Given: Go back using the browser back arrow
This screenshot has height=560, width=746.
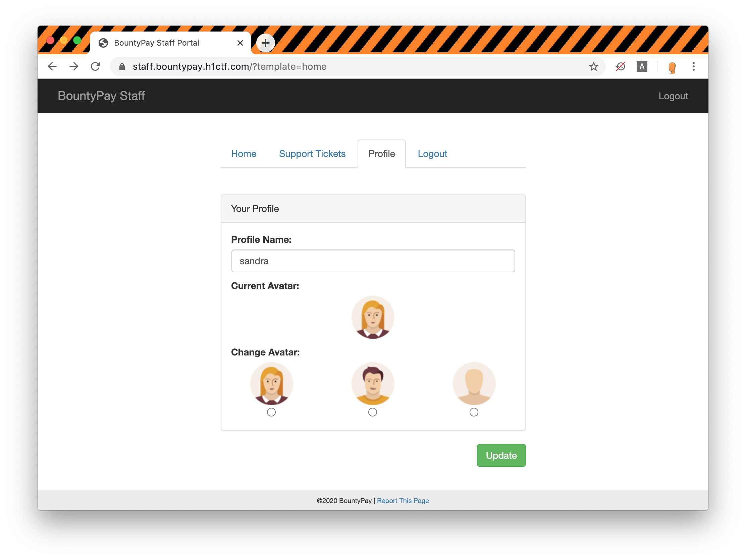Looking at the screenshot, I should tap(52, 66).
